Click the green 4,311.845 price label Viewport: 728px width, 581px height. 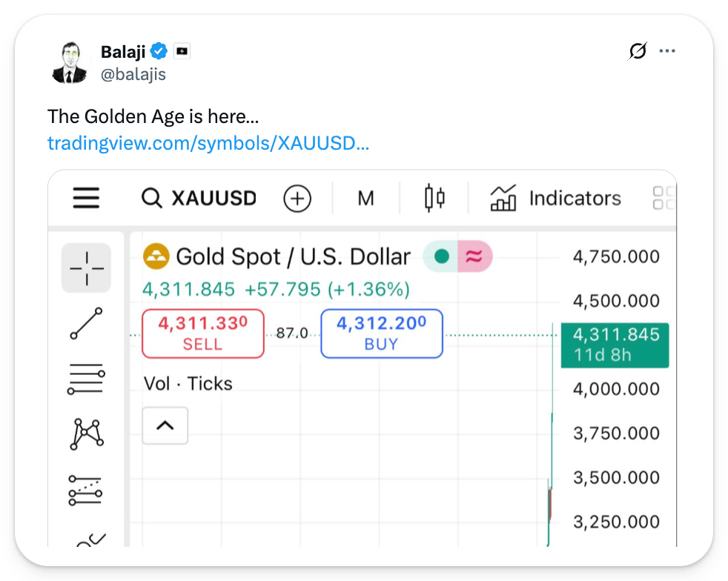615,345
